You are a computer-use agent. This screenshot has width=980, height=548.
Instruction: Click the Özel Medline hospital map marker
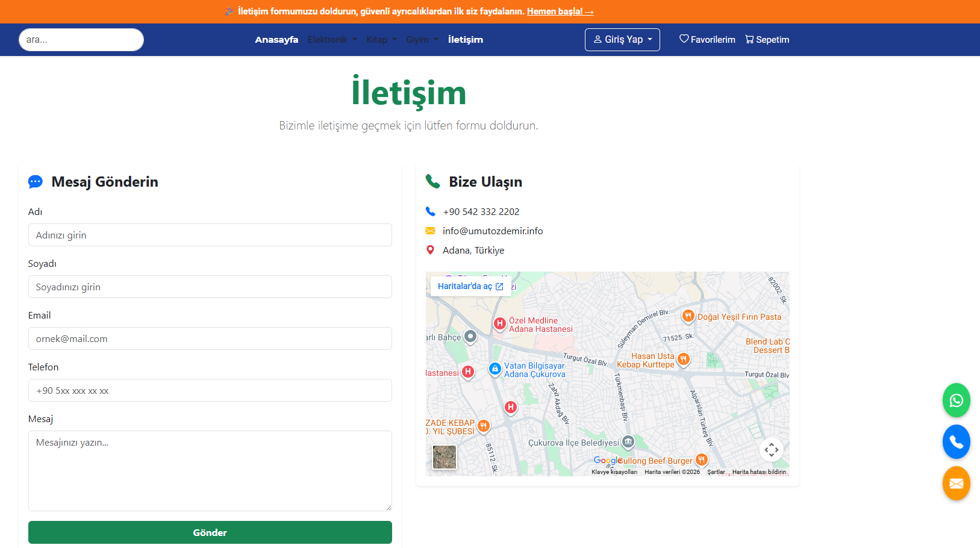click(499, 323)
